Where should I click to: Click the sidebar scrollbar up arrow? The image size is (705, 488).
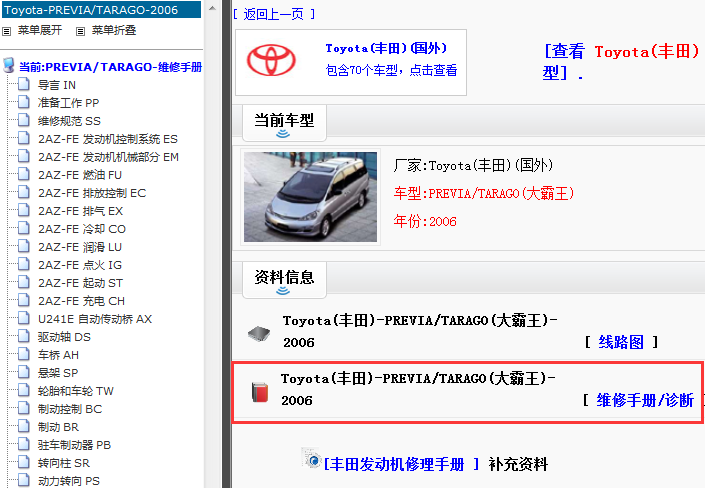[x=213, y=8]
